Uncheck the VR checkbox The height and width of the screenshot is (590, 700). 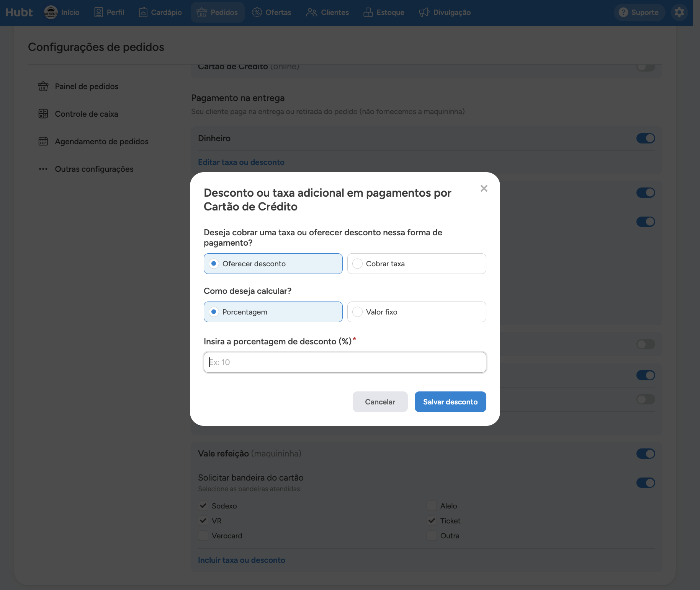pyautogui.click(x=203, y=521)
